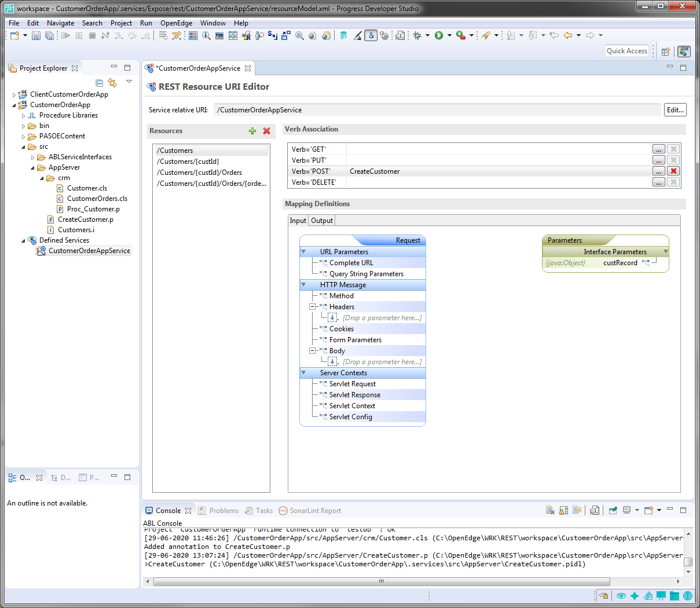
Task: Click the Console vertical scrollbar thumb
Action: coord(688,562)
